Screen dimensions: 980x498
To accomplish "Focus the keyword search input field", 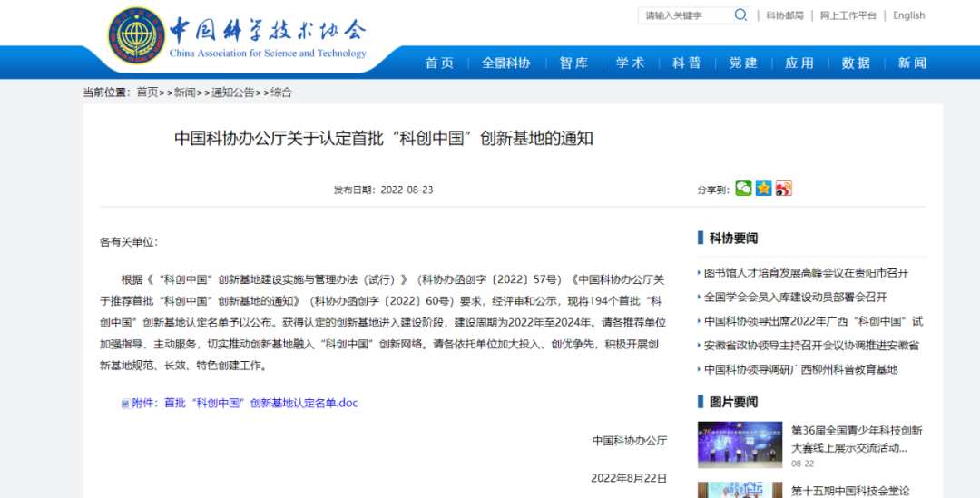I will pos(686,15).
